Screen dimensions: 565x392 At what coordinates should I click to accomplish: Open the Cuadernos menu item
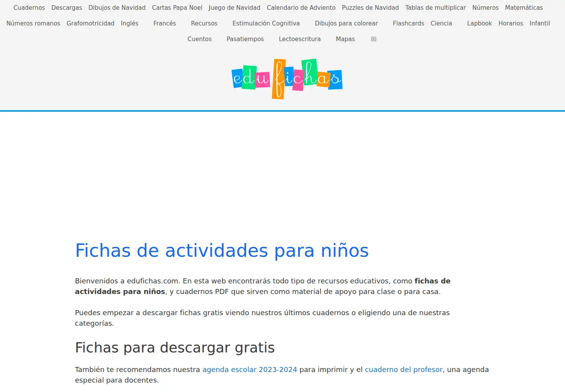pyautogui.click(x=29, y=8)
